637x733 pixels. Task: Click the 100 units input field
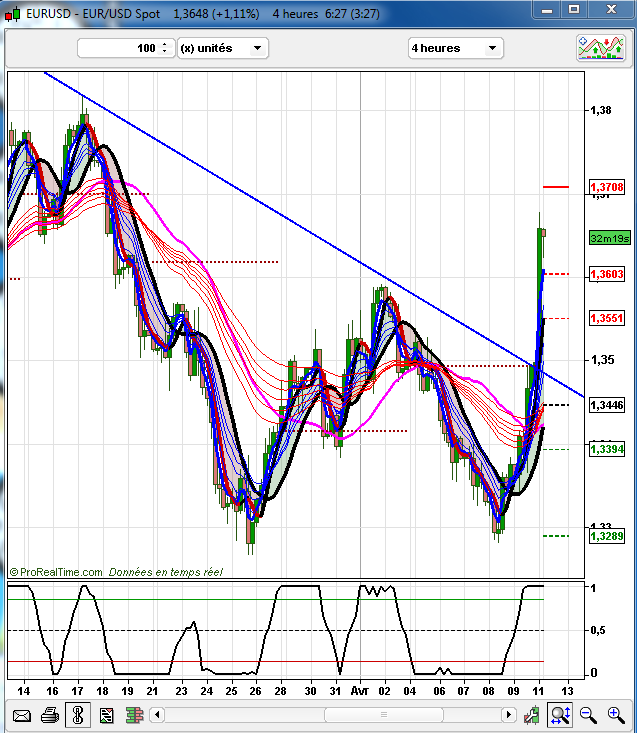pyautogui.click(x=126, y=48)
